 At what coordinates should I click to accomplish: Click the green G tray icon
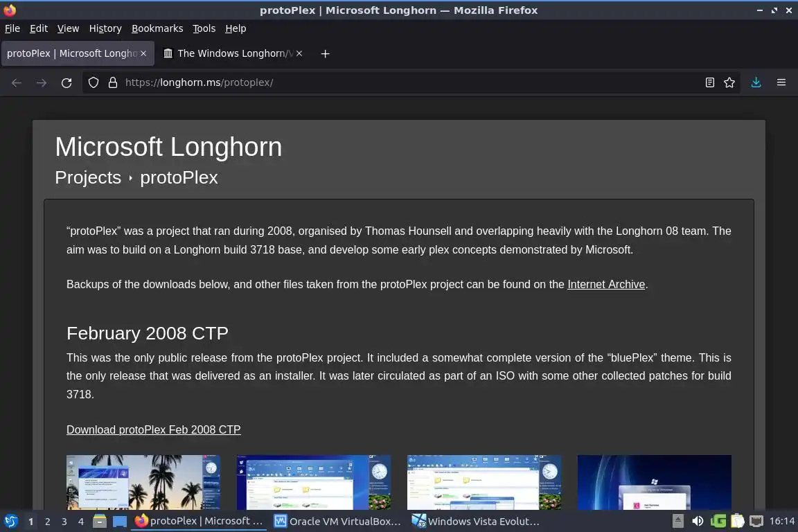pos(718,522)
